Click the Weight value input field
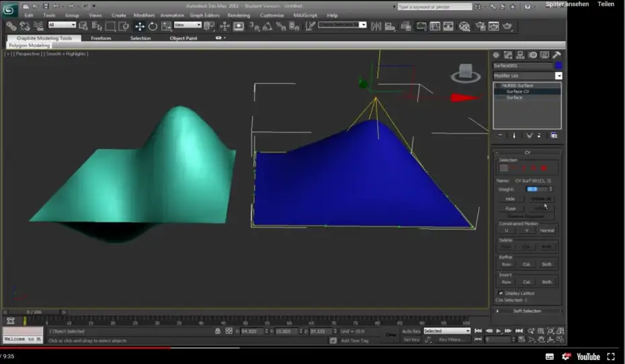The image size is (625, 364). pos(537,189)
